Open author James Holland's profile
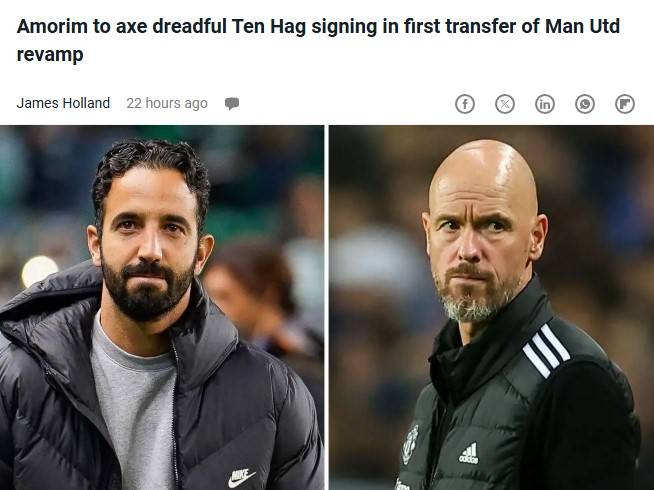The width and height of the screenshot is (654, 490). (x=63, y=103)
